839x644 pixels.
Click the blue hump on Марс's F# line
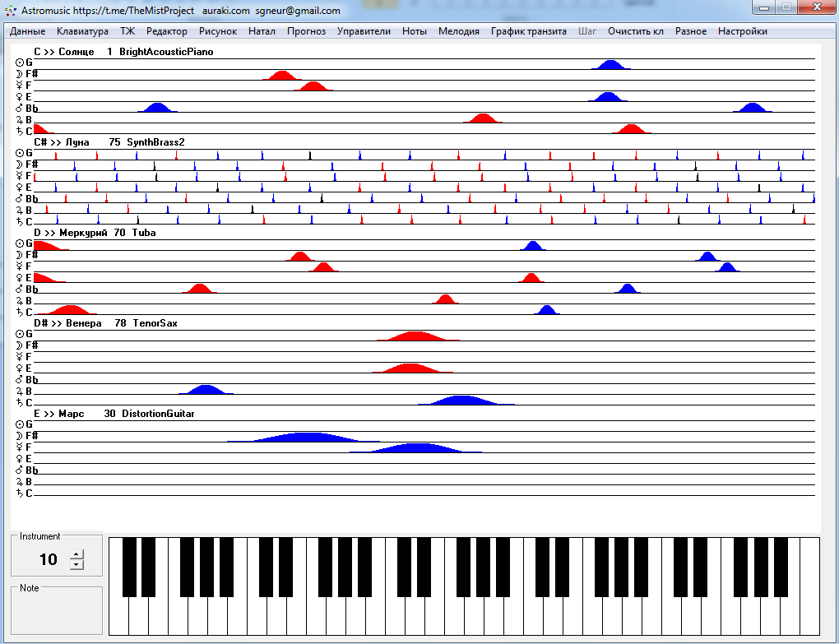coord(304,437)
